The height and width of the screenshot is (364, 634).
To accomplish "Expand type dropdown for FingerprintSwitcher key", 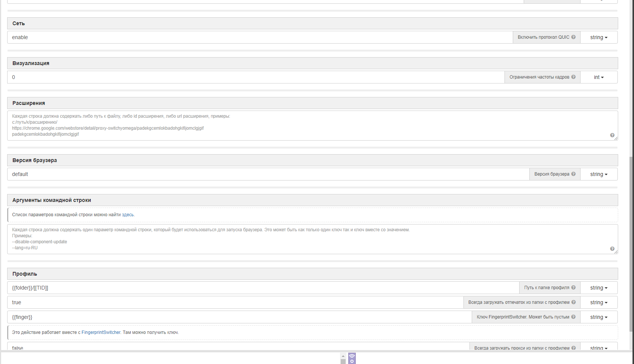I will (x=599, y=317).
